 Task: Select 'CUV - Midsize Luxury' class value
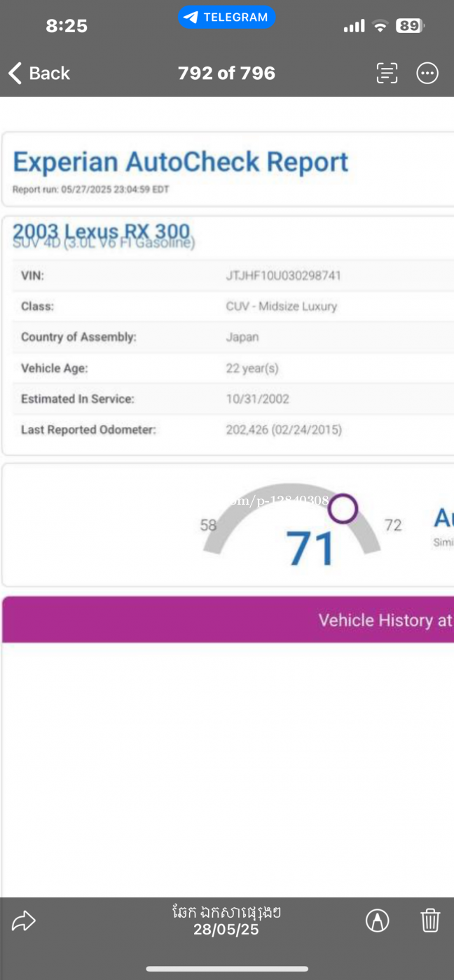[281, 306]
